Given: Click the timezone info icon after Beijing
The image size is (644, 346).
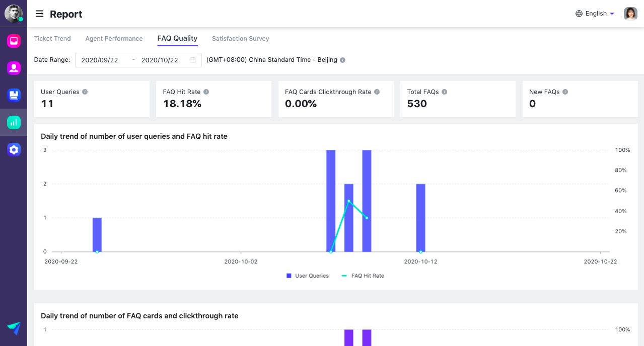Looking at the screenshot, I should pyautogui.click(x=343, y=60).
